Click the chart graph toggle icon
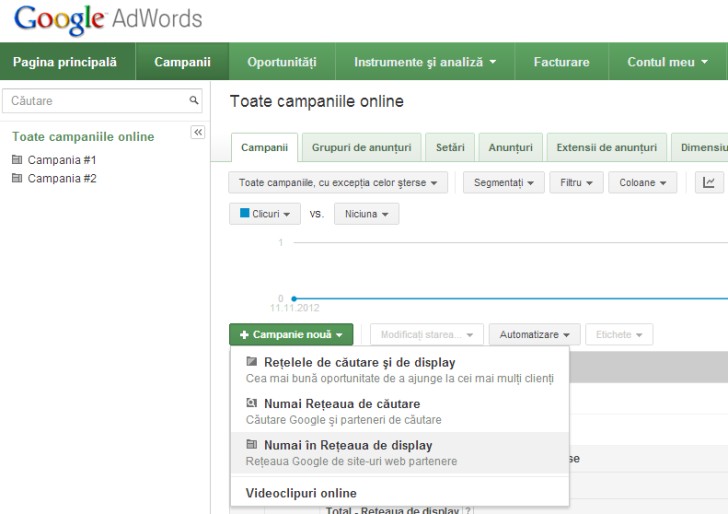 pyautogui.click(x=709, y=183)
